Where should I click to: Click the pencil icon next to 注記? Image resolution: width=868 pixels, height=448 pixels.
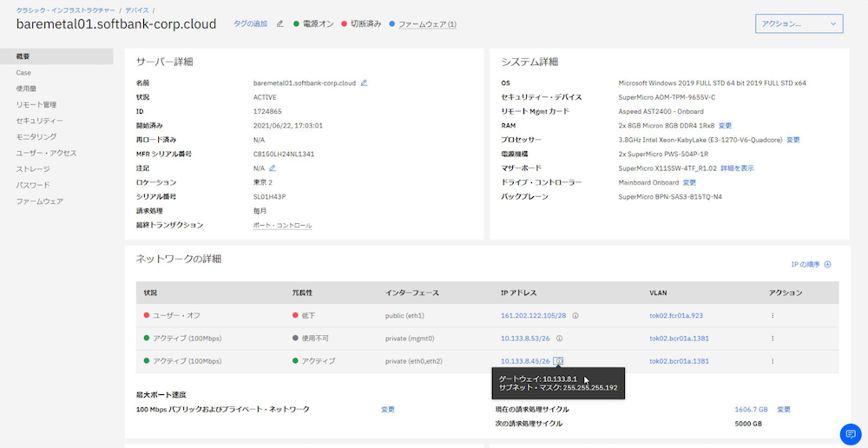(x=273, y=168)
